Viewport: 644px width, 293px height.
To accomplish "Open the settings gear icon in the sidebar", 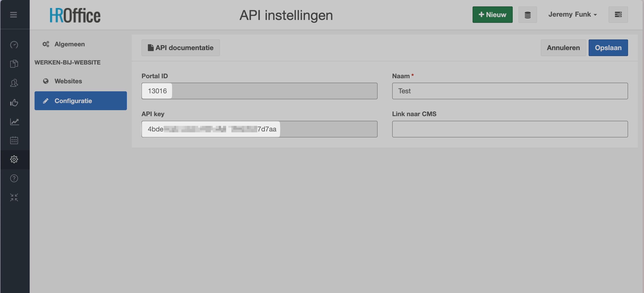I will pos(14,159).
